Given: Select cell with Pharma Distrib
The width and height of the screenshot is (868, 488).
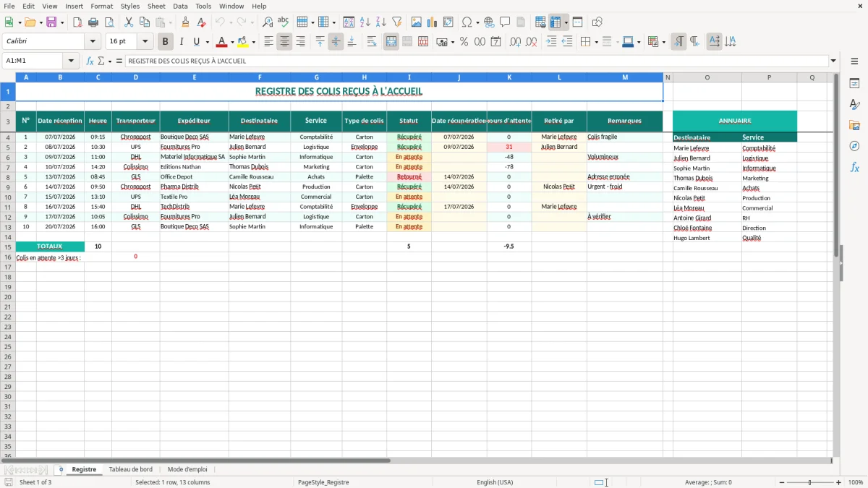Looking at the screenshot, I should coord(194,187).
